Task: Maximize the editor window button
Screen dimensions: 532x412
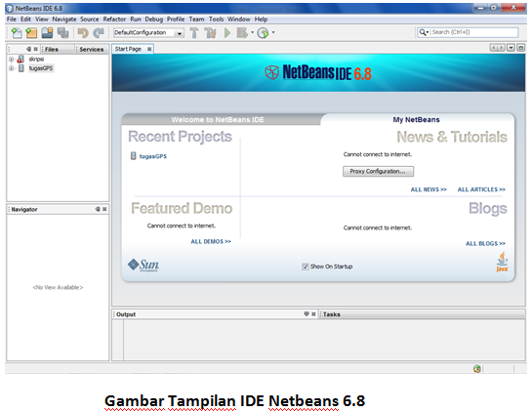Action: (x=520, y=48)
